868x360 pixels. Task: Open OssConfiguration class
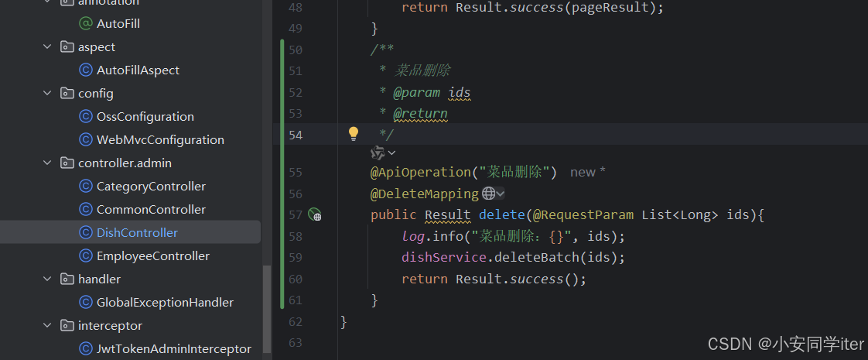pyautogui.click(x=145, y=117)
